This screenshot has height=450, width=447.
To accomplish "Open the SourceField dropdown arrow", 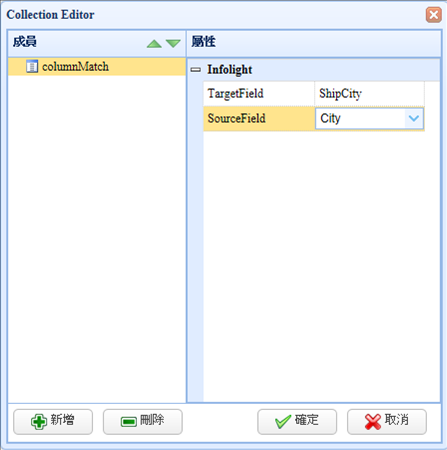I will (414, 118).
